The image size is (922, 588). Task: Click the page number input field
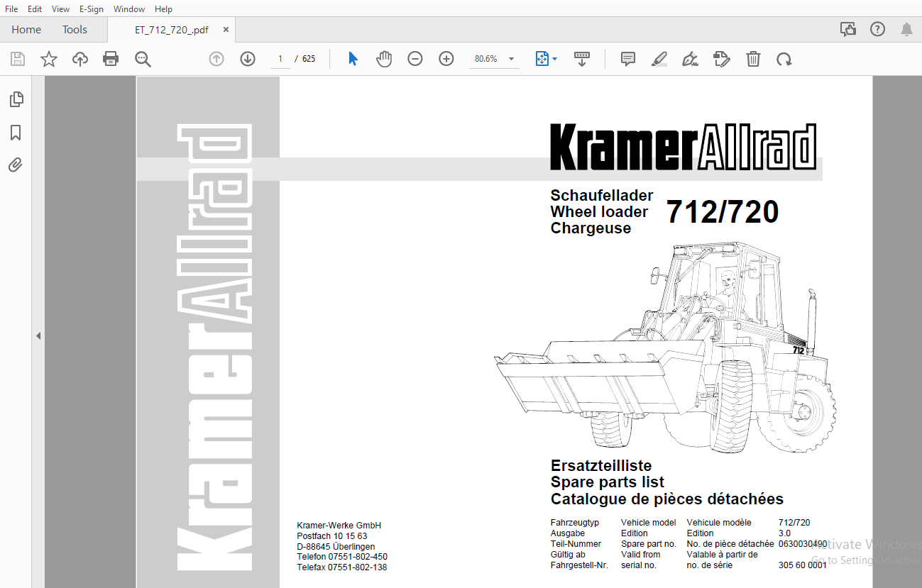(280, 59)
